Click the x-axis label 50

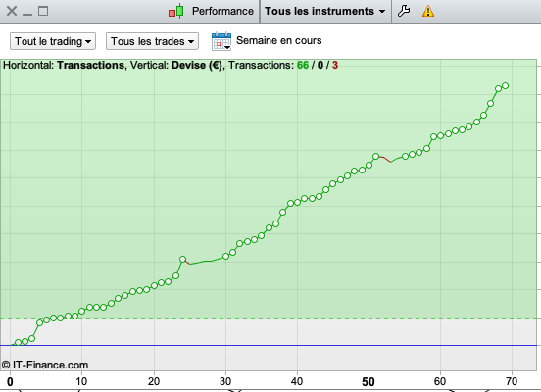tap(369, 382)
